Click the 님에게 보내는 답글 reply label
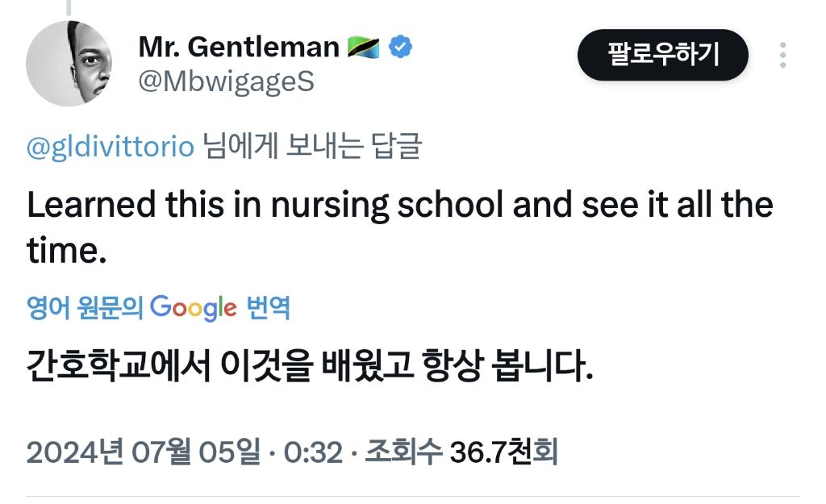The width and height of the screenshot is (826, 504). (311, 148)
